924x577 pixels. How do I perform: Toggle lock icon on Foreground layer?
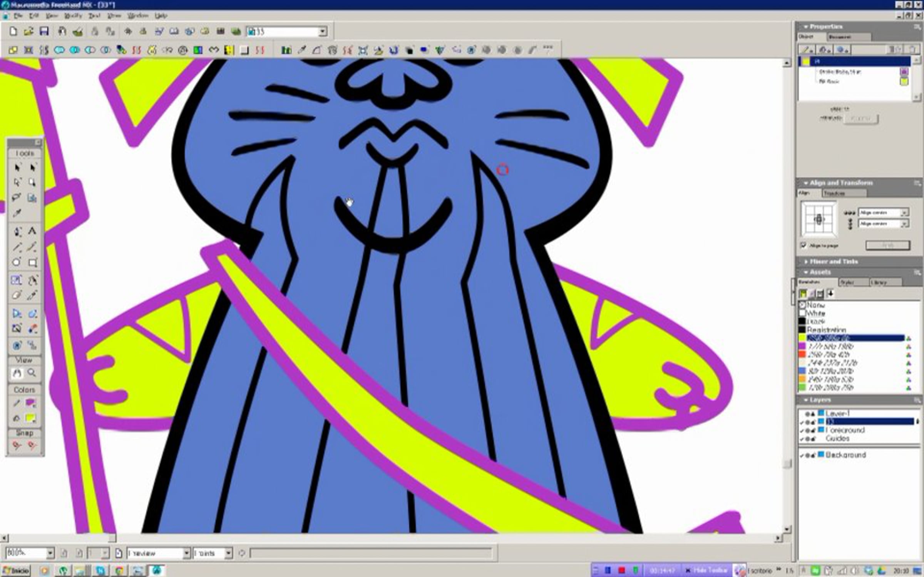(x=813, y=430)
